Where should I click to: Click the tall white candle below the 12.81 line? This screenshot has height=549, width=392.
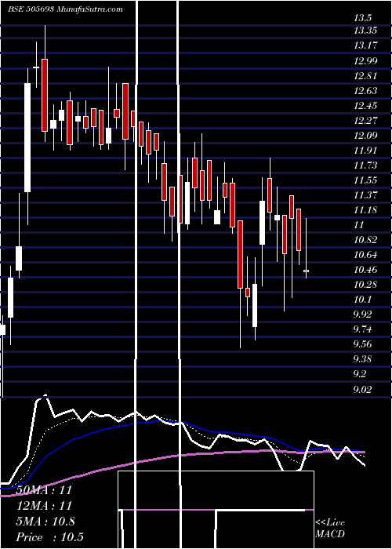pos(27,137)
